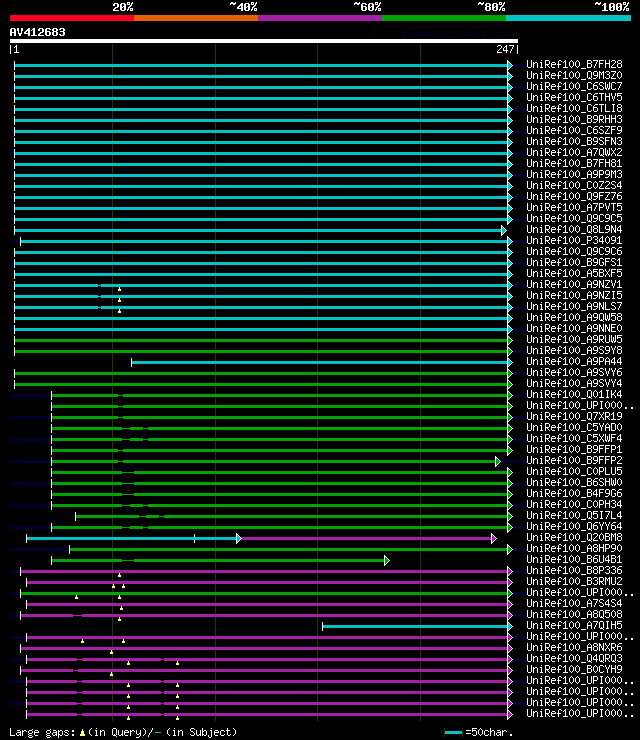The width and height of the screenshot is (640, 740).
Task: Select label UniRef100_A9RUW5
Action: pyautogui.click(x=574, y=340)
